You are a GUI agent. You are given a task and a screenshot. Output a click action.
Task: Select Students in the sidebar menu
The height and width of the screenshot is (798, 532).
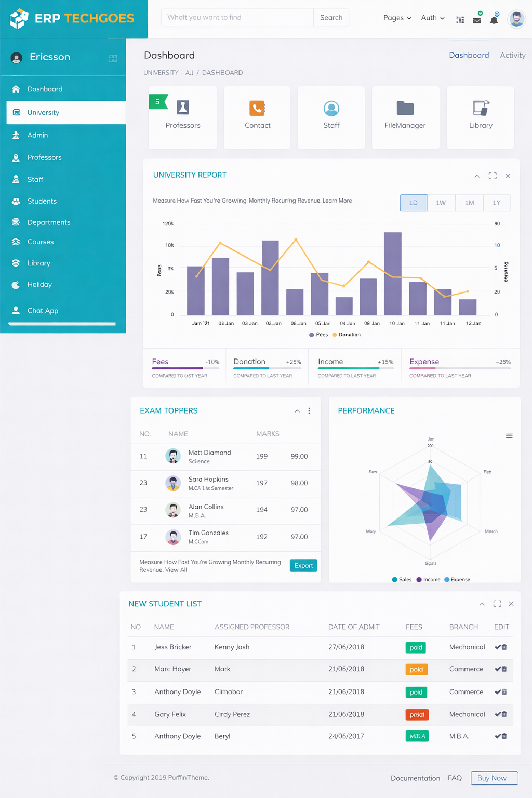tap(42, 201)
